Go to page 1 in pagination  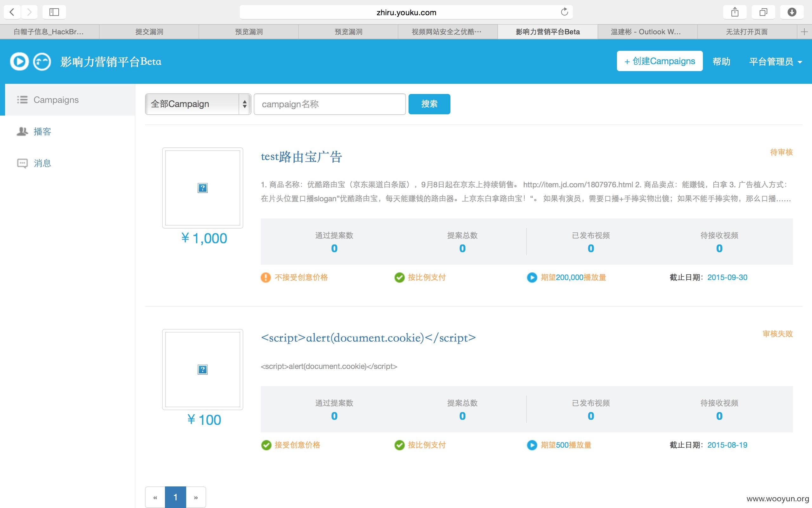point(175,497)
